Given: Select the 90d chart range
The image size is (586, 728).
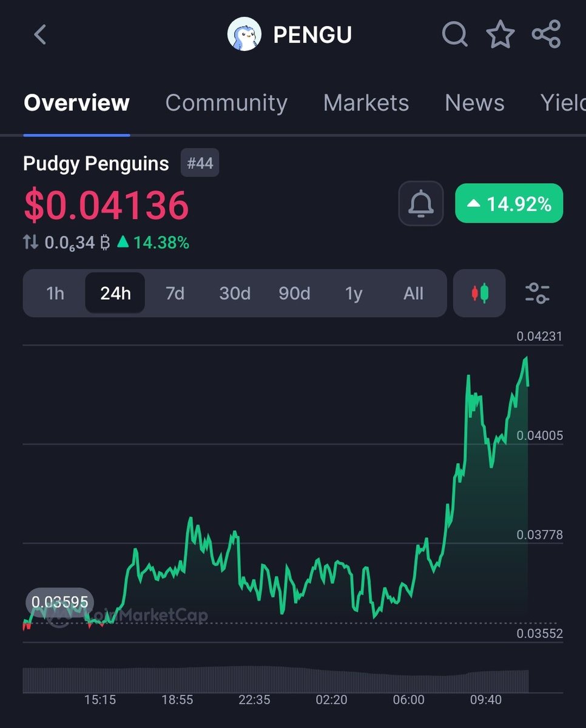Looking at the screenshot, I should point(294,294).
